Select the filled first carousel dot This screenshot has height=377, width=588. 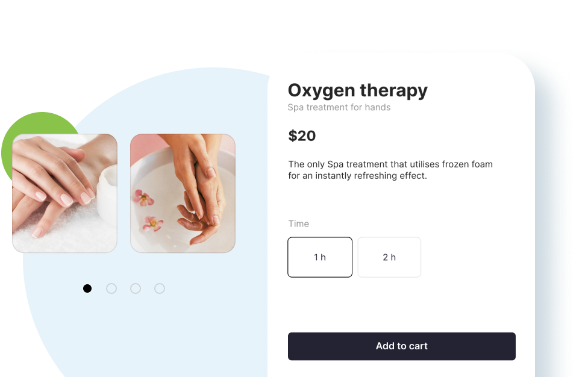(x=87, y=288)
